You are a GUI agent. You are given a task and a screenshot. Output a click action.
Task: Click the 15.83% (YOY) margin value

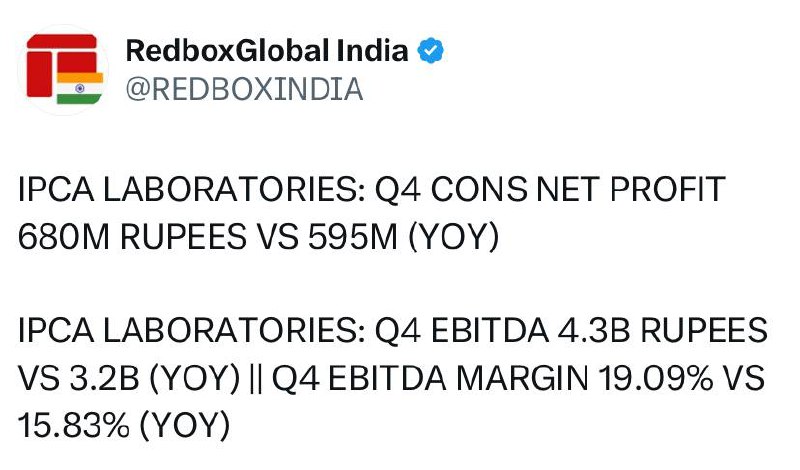(x=124, y=426)
